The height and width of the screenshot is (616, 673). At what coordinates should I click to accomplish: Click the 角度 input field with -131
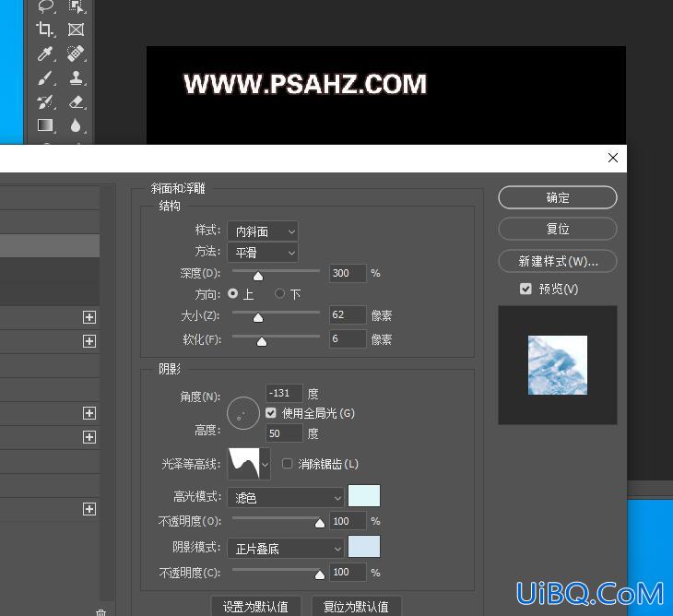285,393
